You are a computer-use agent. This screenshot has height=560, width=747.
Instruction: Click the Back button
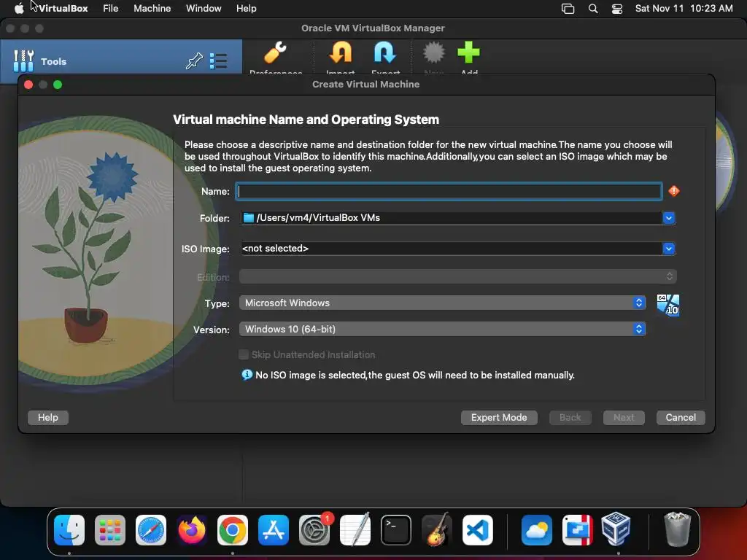tap(570, 418)
